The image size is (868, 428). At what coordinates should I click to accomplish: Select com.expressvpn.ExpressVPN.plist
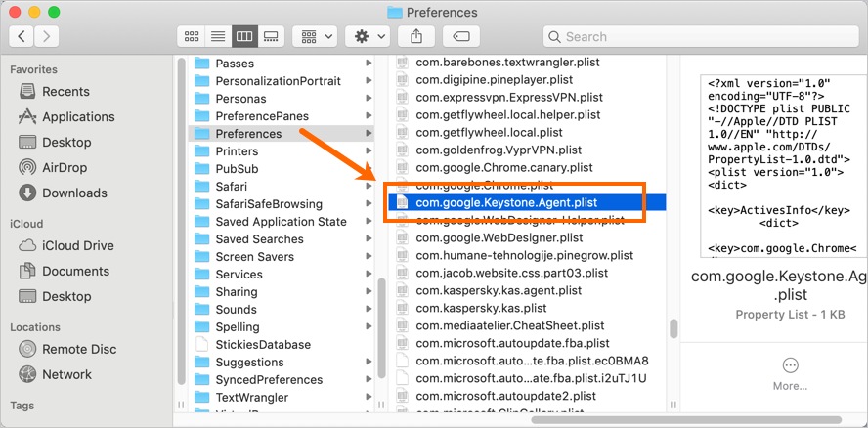click(x=527, y=98)
